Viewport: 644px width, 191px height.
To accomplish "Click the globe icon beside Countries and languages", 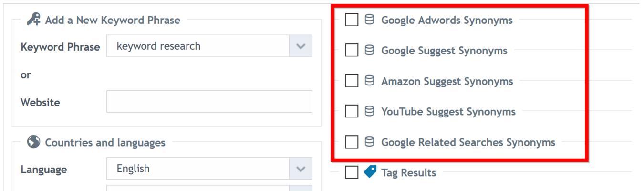I will (33, 142).
